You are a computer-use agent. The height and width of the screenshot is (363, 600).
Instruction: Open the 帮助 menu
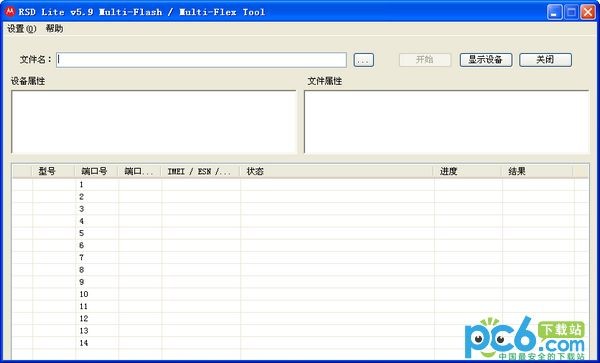tap(54, 29)
